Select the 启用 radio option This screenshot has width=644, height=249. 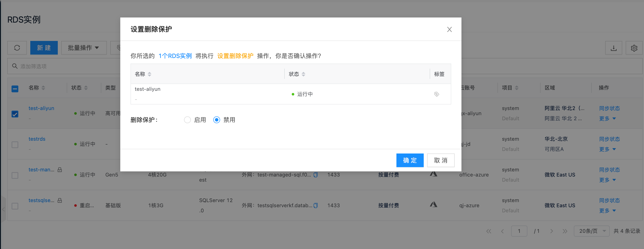point(187,120)
